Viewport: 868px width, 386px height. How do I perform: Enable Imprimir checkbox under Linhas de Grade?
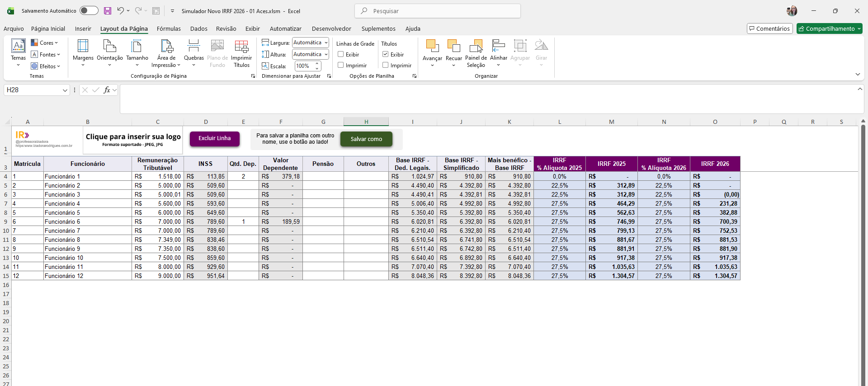click(x=341, y=65)
